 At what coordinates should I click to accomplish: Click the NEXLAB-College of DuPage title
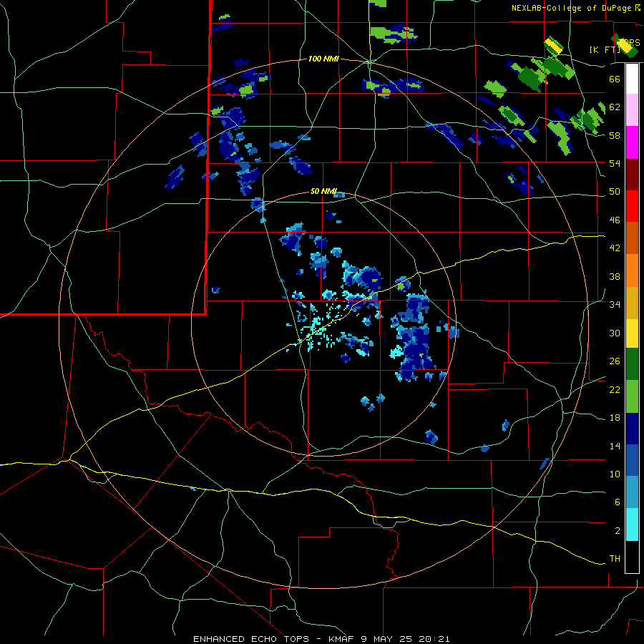click(x=571, y=8)
